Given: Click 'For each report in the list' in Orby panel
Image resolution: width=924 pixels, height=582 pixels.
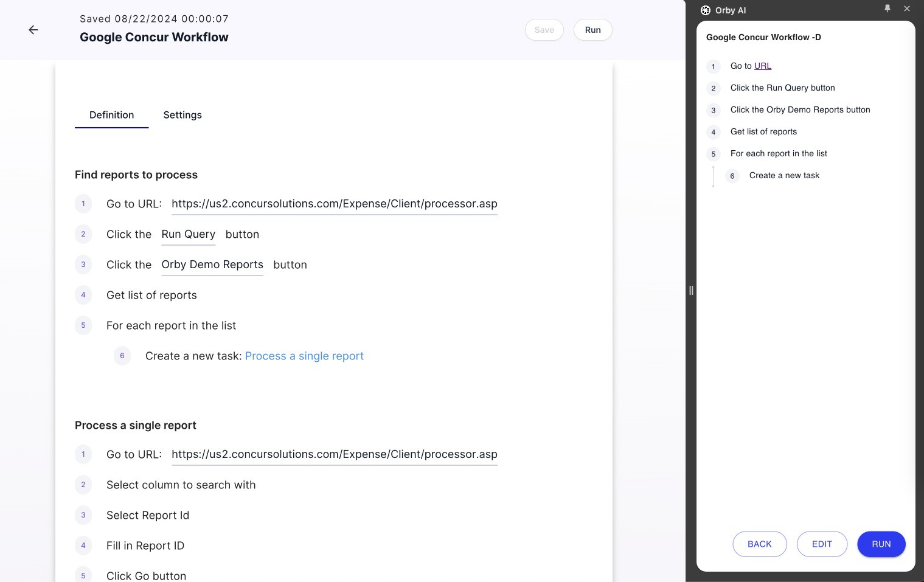Looking at the screenshot, I should [779, 153].
